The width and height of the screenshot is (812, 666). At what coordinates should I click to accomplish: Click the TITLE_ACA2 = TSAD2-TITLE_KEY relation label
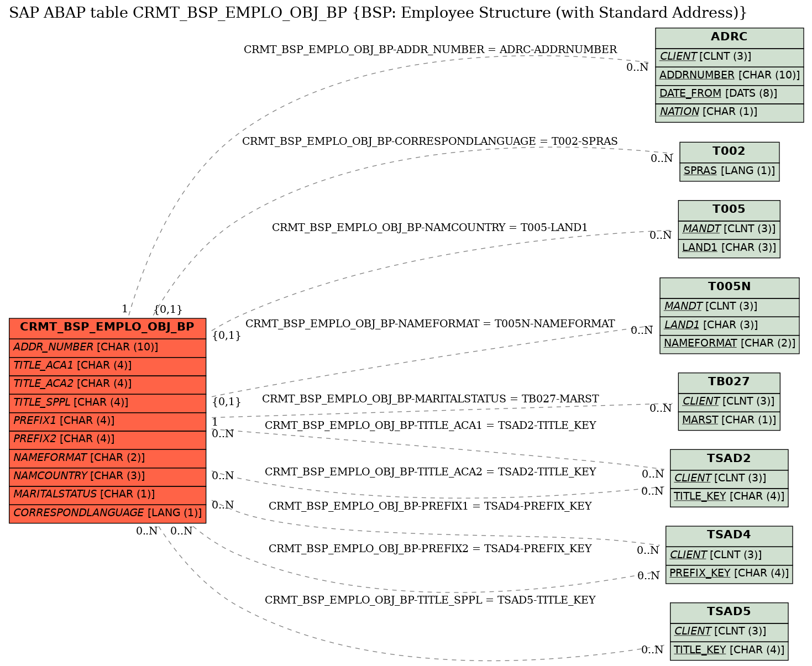click(430, 472)
